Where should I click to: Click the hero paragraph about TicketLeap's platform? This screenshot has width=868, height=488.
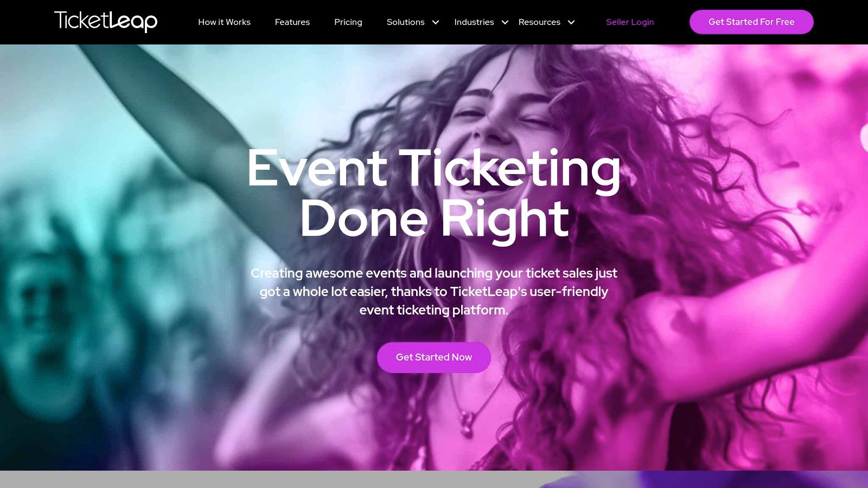(434, 292)
